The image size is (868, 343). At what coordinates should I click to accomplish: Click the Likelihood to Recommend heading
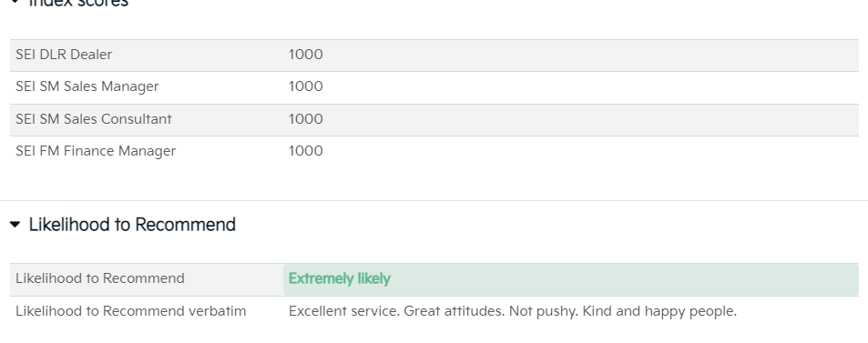coord(132,225)
